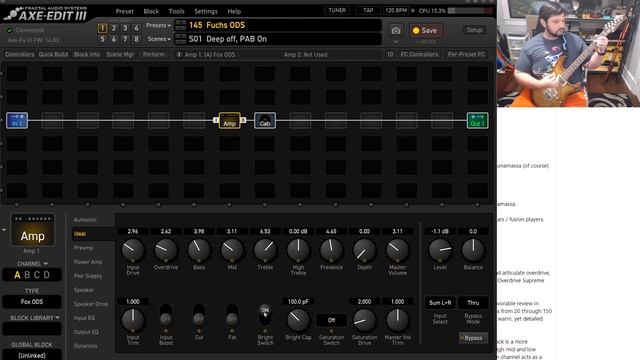Open the Block menu
Image resolution: width=640 pixels, height=360 pixels.
pyautogui.click(x=151, y=11)
